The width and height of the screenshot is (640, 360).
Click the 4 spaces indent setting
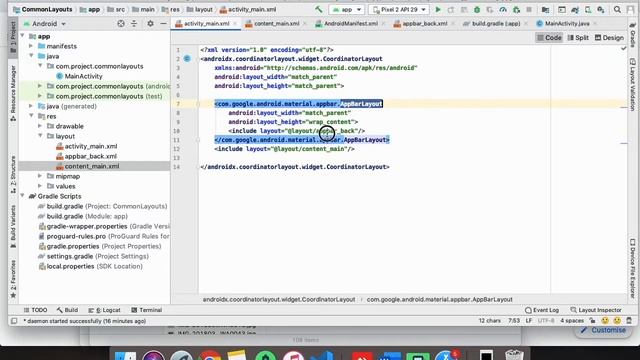click(x=572, y=321)
